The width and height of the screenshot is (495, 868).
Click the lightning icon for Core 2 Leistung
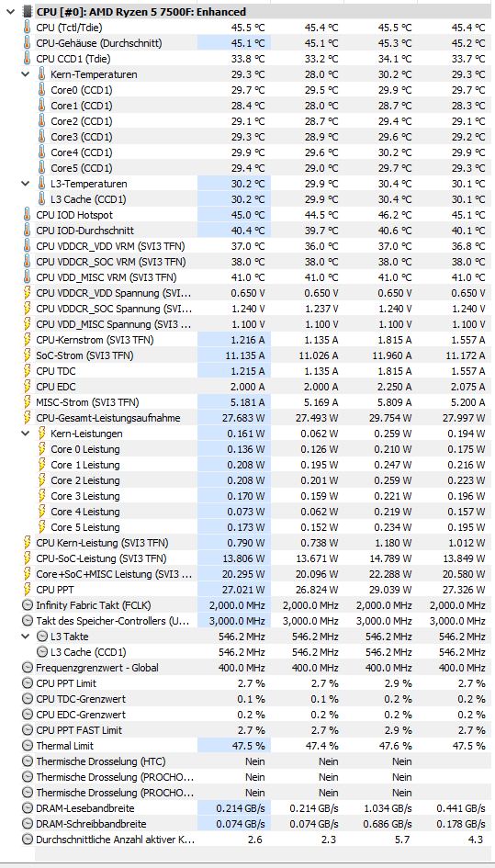click(41, 480)
